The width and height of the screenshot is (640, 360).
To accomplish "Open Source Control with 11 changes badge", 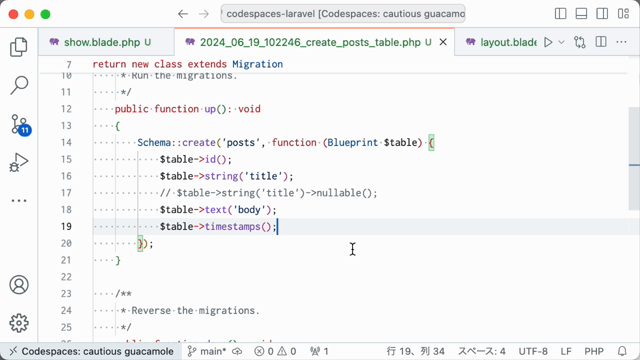I will pyautogui.click(x=20, y=124).
